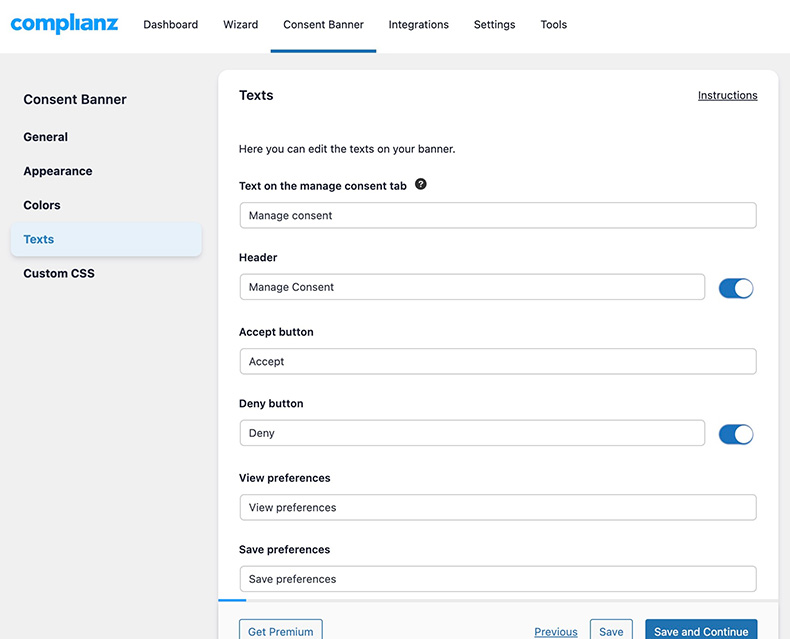Edit the Deny button text field
This screenshot has height=639, width=790.
tap(472, 433)
